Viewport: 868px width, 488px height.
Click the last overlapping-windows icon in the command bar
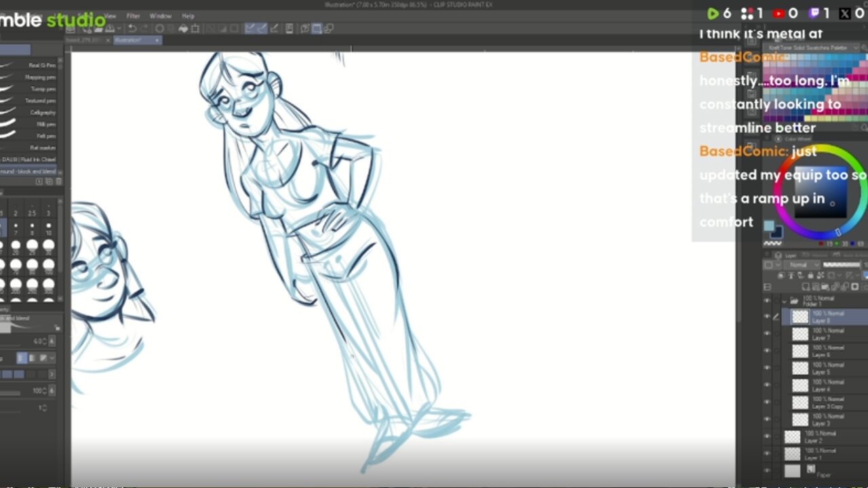coord(329,28)
